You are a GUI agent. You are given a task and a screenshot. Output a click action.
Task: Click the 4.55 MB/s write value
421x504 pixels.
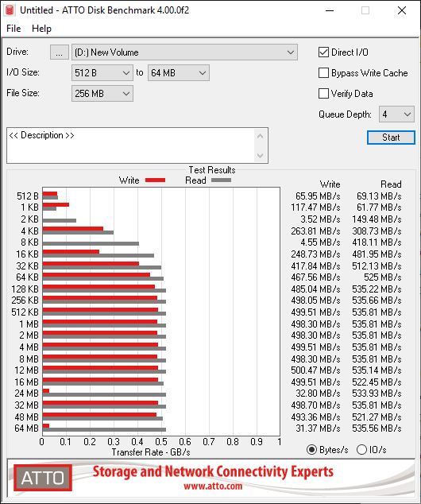(320, 242)
